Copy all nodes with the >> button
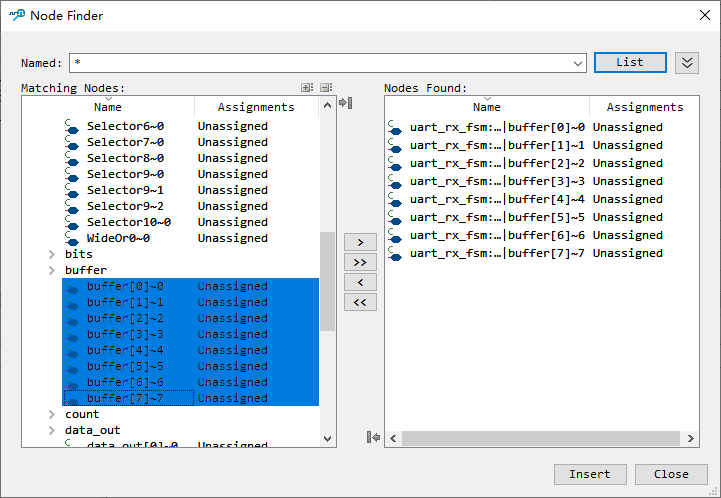Image resolution: width=721 pixels, height=498 pixels. click(x=360, y=263)
